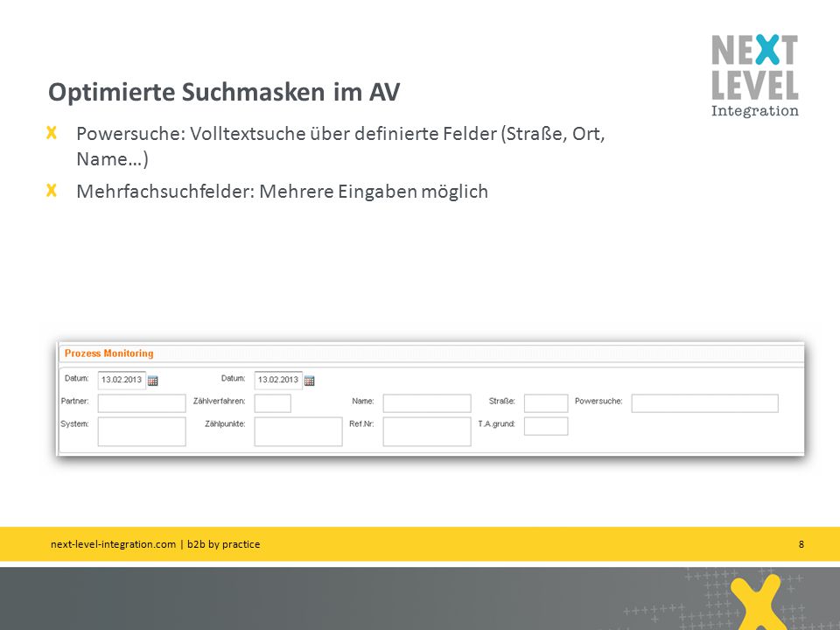This screenshot has height=630, width=840.
Task: Click the first Datum date field
Action: tap(122, 380)
